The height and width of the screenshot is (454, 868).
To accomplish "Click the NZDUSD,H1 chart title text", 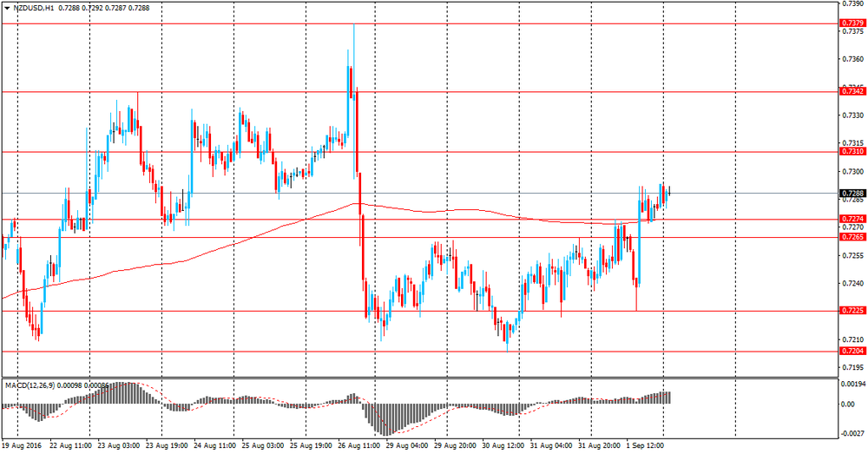I will tap(33, 8).
